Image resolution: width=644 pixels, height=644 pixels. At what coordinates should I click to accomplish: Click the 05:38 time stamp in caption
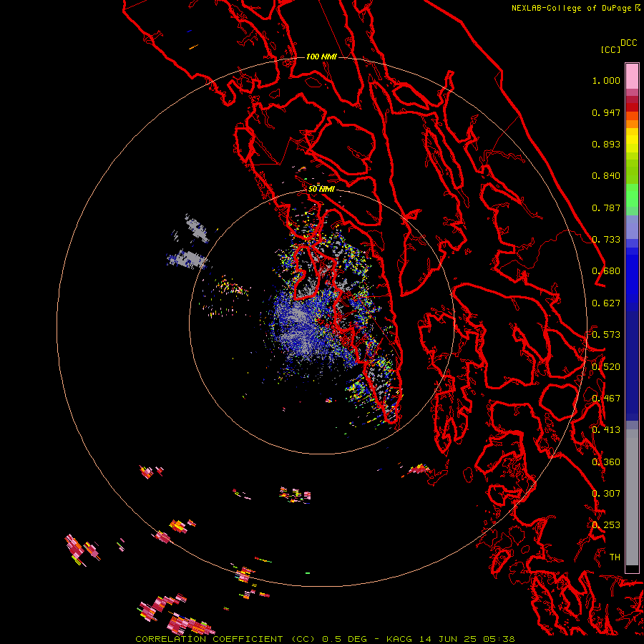point(499,639)
